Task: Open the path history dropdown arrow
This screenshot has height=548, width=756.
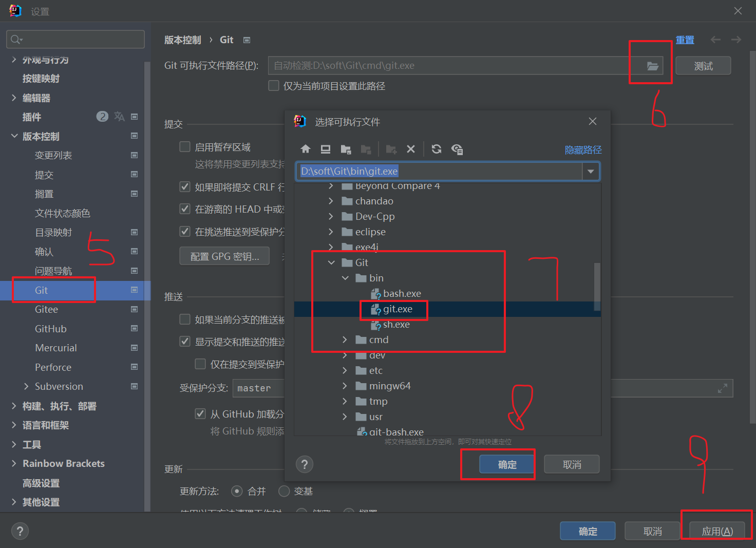Action: click(x=591, y=172)
